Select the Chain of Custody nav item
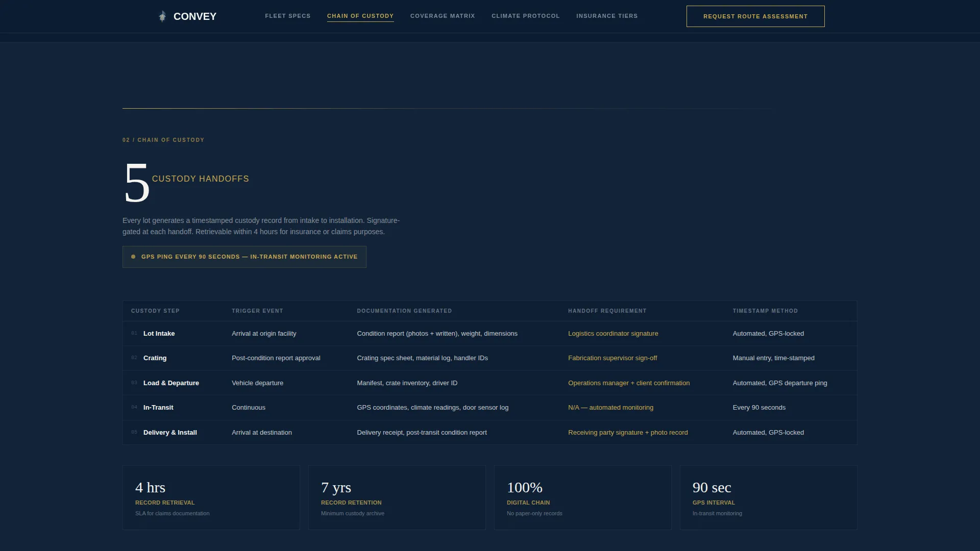 point(360,16)
